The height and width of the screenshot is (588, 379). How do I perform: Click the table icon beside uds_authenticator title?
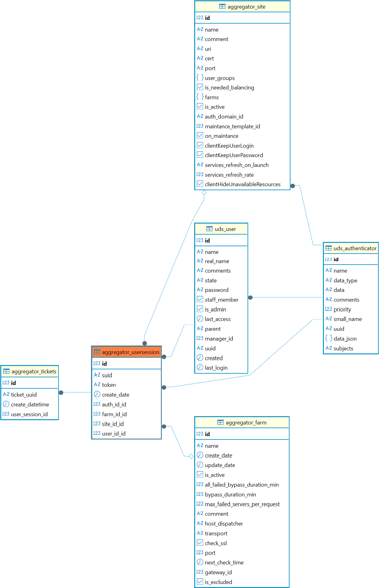coord(328,248)
